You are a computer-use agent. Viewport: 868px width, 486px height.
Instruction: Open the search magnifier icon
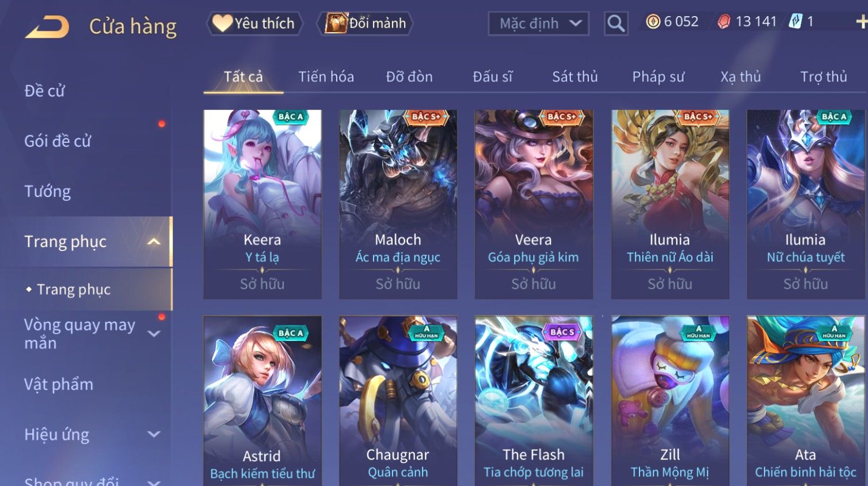tap(616, 24)
